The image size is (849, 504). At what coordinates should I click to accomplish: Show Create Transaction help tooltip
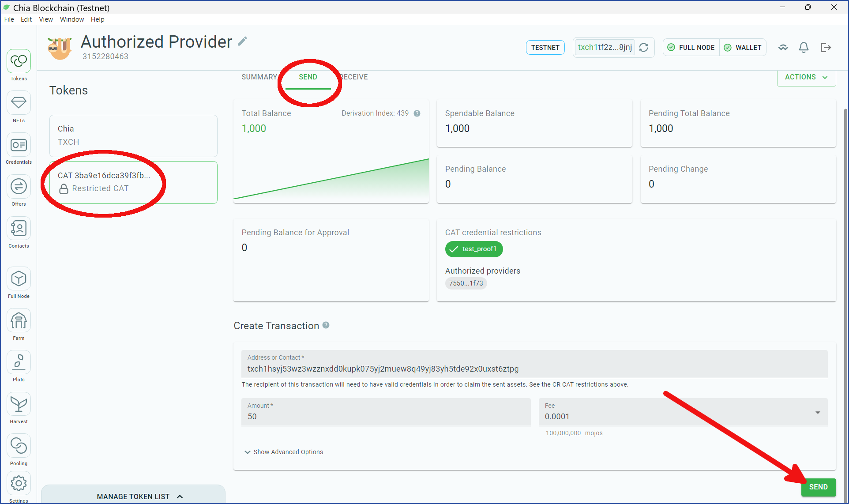tap(326, 325)
